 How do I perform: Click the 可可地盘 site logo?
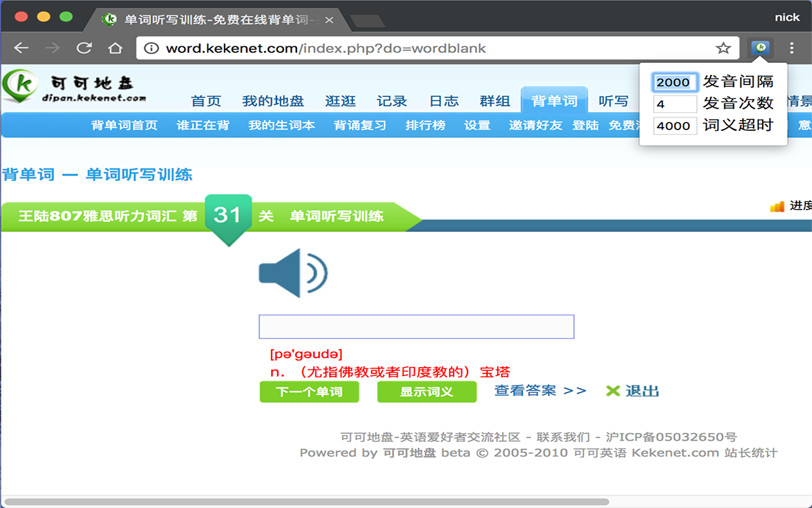[x=75, y=88]
